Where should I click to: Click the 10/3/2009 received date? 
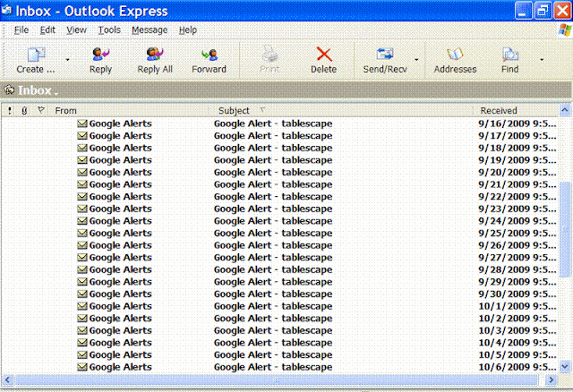coord(517,330)
